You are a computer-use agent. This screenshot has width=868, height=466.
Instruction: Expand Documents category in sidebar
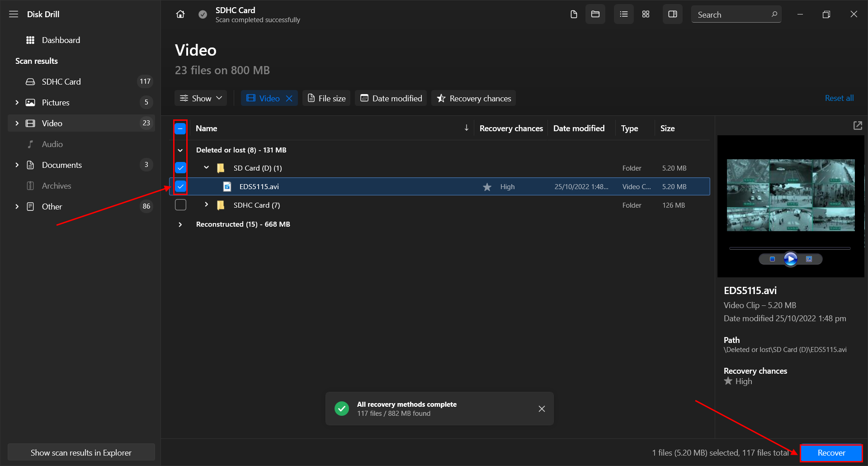coord(17,165)
